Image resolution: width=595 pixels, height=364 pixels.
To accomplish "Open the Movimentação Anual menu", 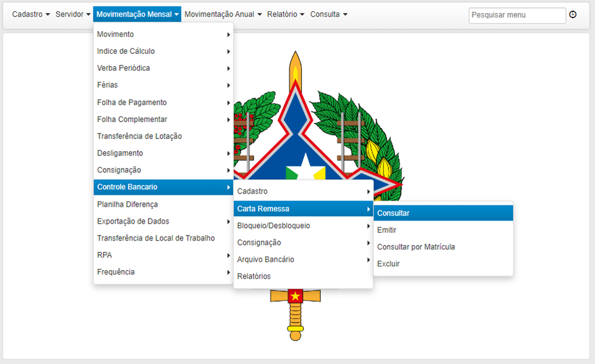I will [x=223, y=14].
